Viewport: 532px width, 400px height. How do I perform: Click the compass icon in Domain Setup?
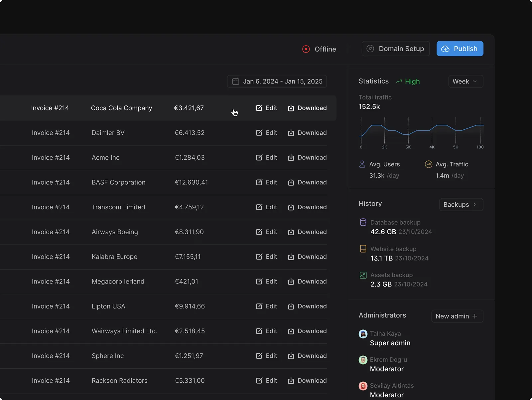click(x=370, y=49)
